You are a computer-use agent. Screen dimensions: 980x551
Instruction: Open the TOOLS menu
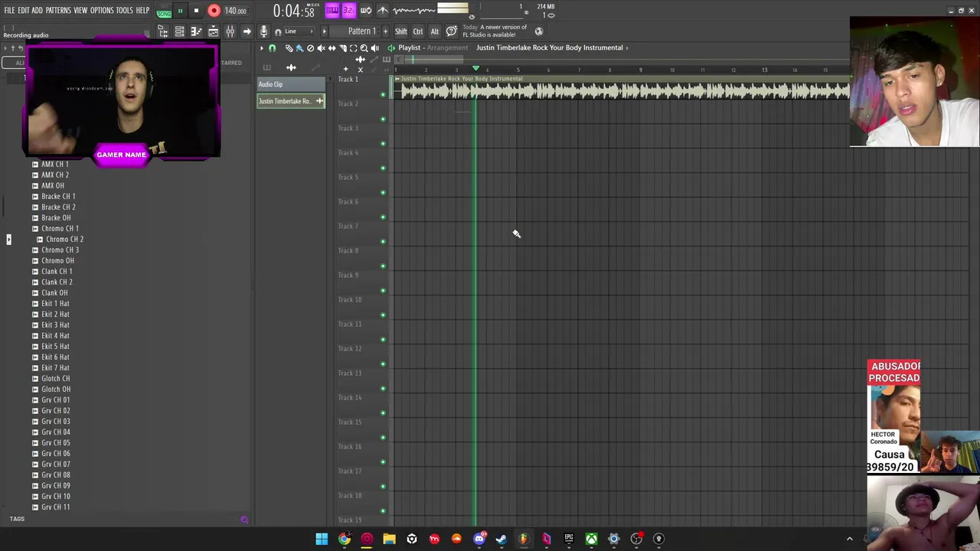click(124, 11)
